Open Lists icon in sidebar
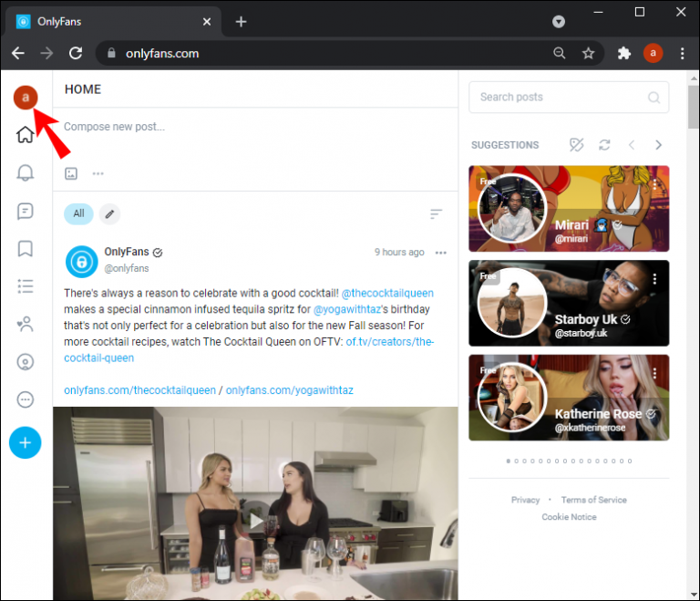 click(25, 286)
